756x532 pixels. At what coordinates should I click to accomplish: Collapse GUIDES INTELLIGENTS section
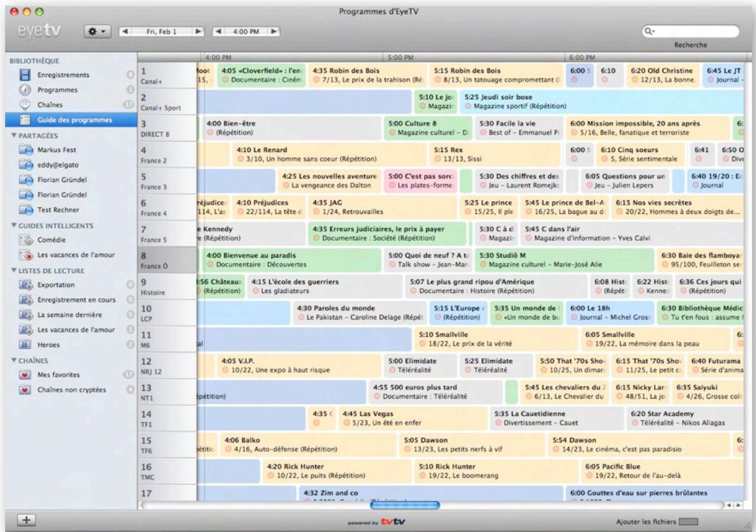click(14, 225)
